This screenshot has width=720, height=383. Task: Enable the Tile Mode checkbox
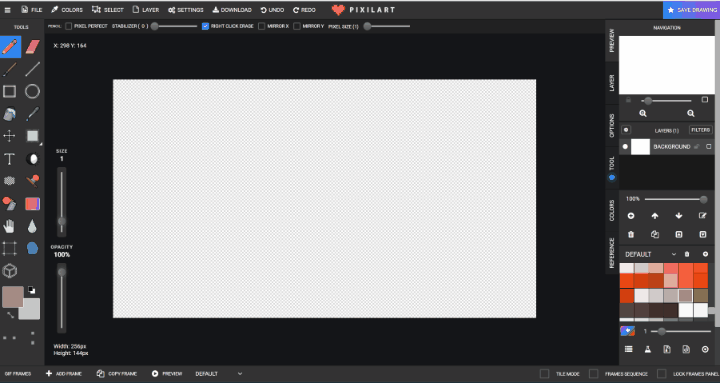click(x=545, y=374)
